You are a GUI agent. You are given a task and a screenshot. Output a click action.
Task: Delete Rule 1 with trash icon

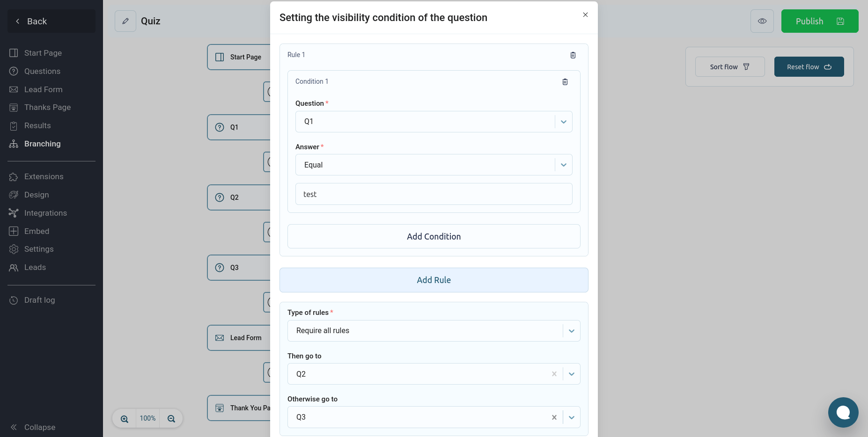coord(573,55)
